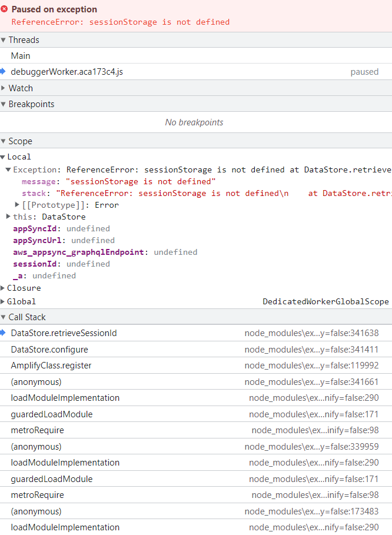
Task: Collapse the Exception object
Action: [8, 170]
